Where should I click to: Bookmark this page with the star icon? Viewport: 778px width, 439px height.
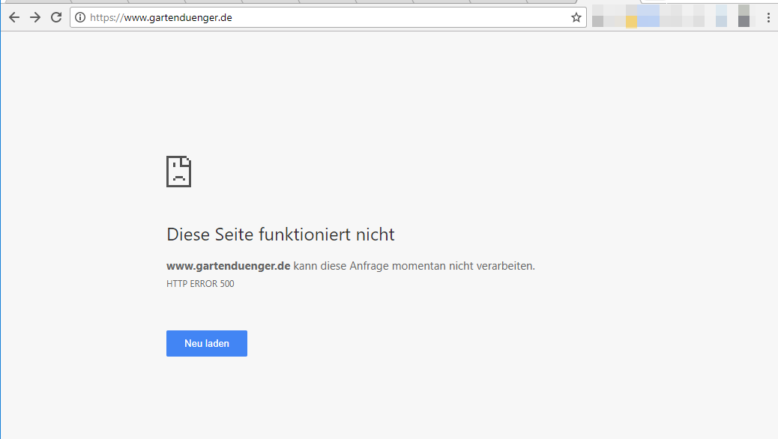[x=576, y=17]
